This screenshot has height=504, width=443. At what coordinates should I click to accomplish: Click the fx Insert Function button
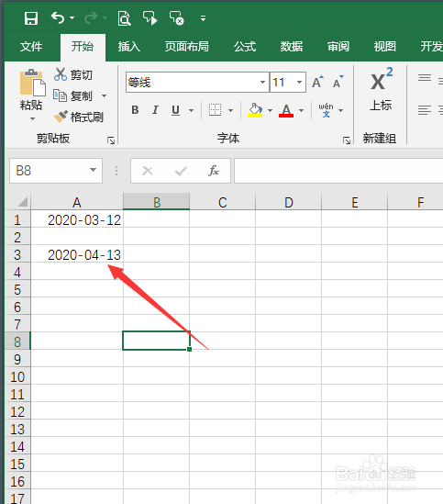[214, 171]
